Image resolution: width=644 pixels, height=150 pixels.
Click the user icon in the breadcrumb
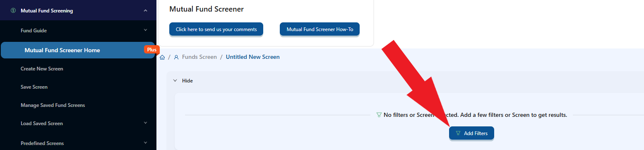pos(176,57)
